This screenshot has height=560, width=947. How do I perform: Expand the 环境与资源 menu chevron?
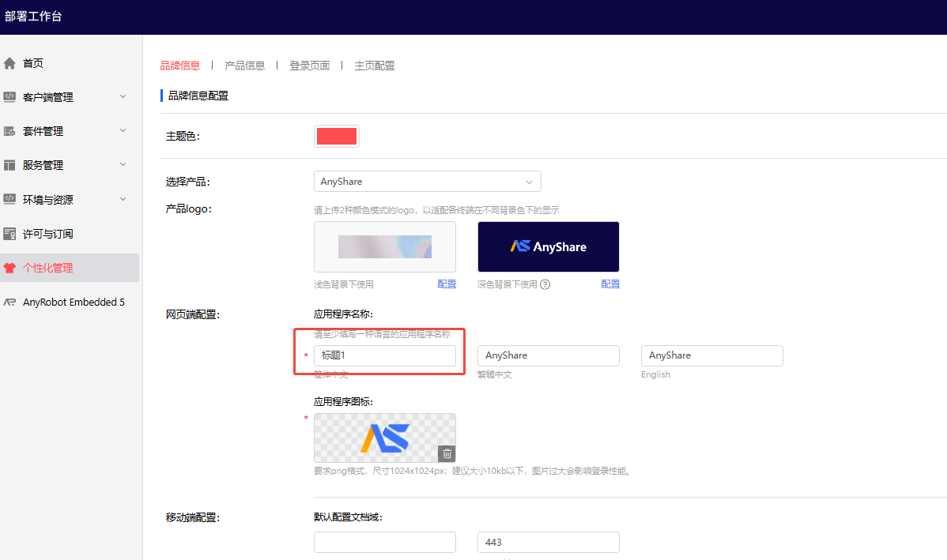[x=123, y=199]
